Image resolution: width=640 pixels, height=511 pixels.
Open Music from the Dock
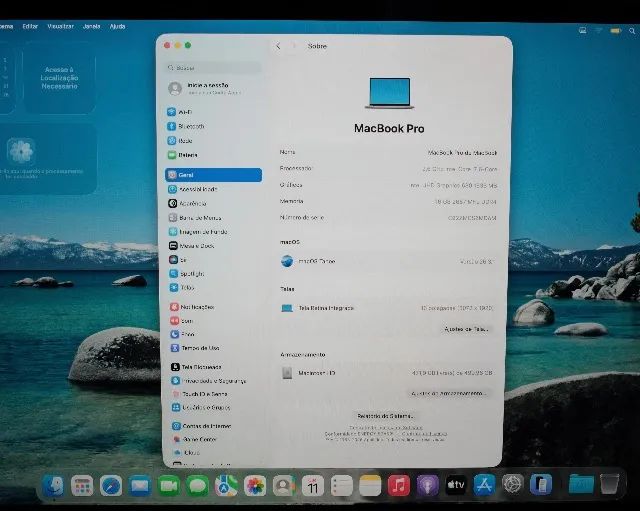399,486
